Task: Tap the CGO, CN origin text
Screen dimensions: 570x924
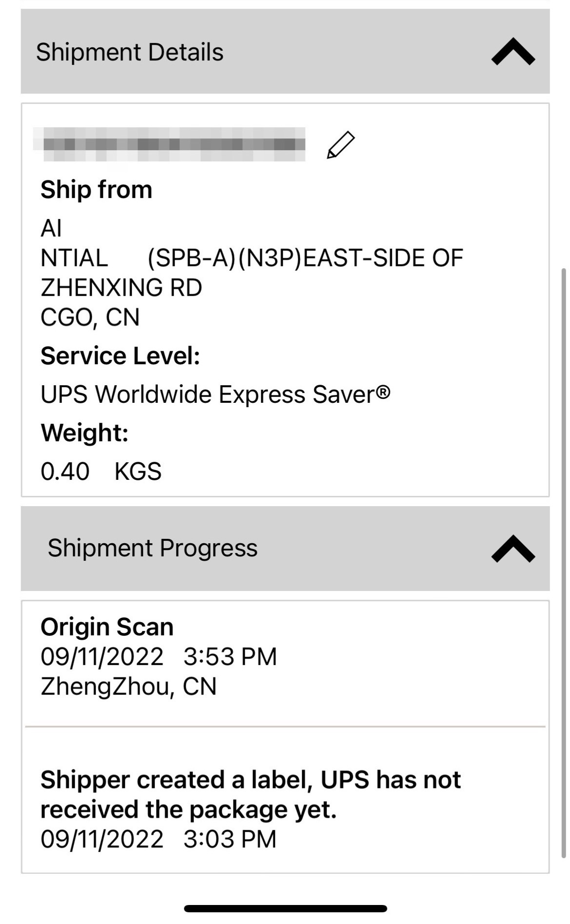Action: [90, 317]
